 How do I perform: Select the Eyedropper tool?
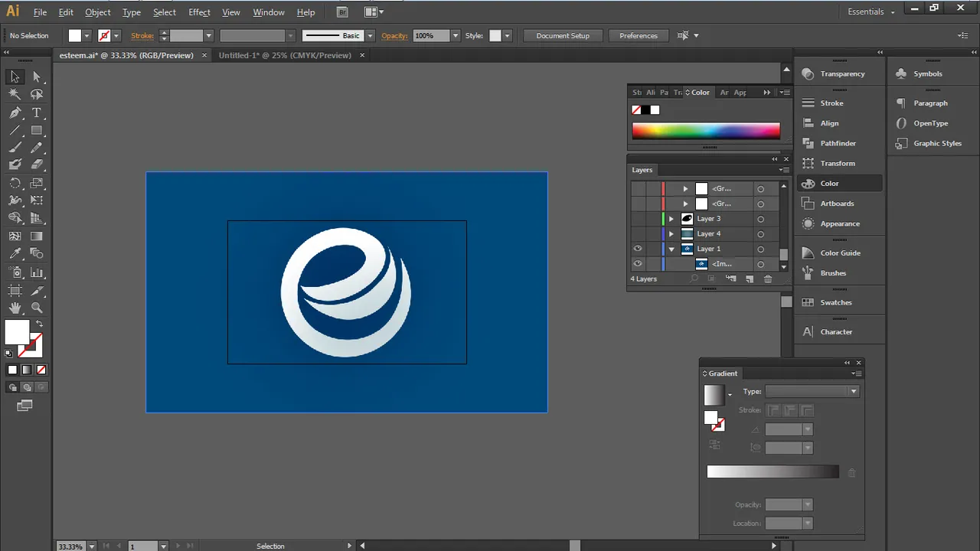15,253
